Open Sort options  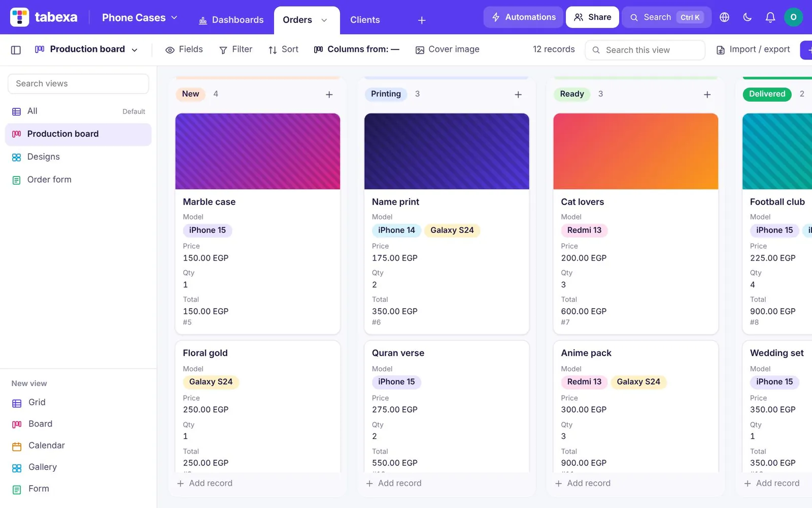(283, 49)
